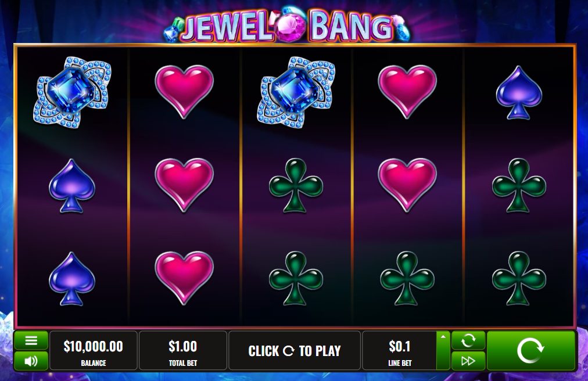Click the top pink heart on second reel
The height and width of the screenshot is (381, 588).
(x=184, y=92)
